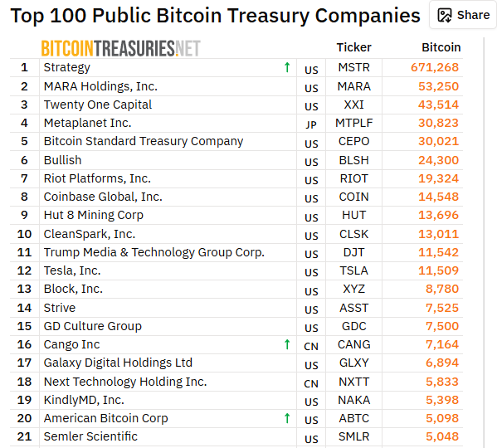497x448 pixels.
Task: Click Strategy's 671,268 bitcoin holdings value
Action: click(435, 67)
